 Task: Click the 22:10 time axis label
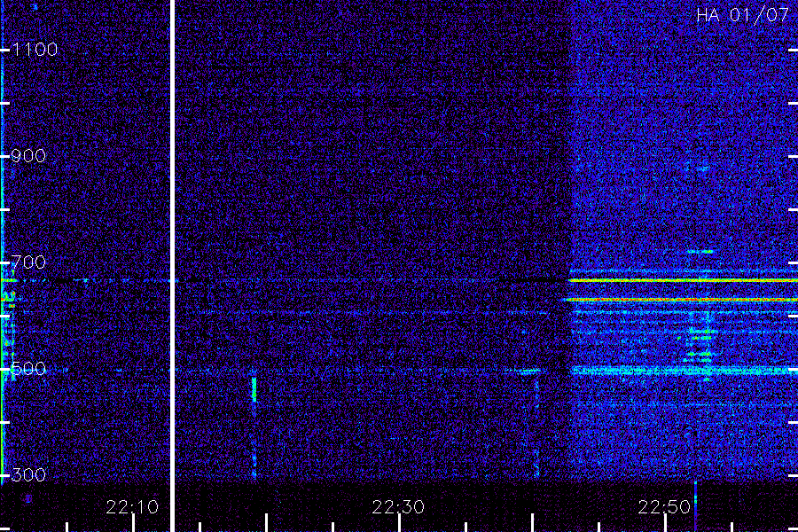pos(132,507)
